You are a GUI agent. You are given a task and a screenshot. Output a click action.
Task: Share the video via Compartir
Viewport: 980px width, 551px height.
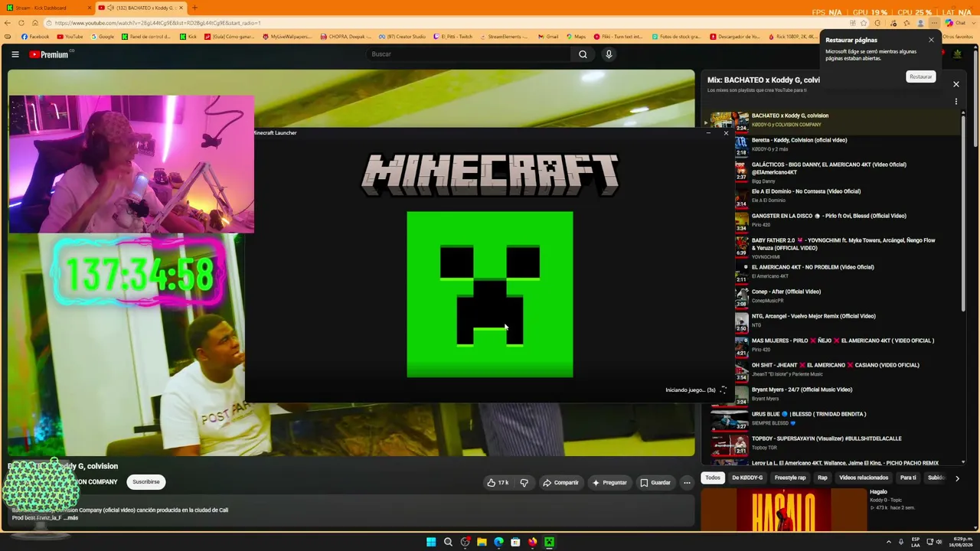coord(560,482)
